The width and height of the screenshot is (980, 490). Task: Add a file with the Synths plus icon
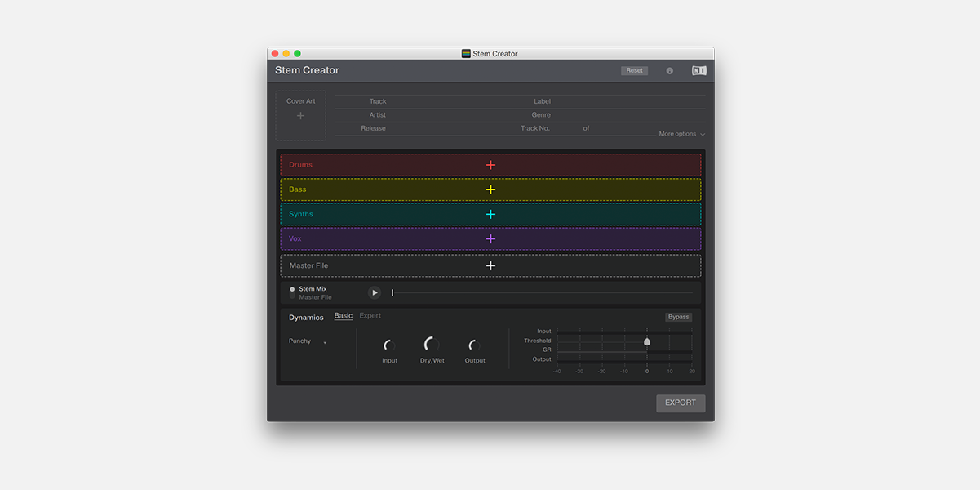point(490,214)
